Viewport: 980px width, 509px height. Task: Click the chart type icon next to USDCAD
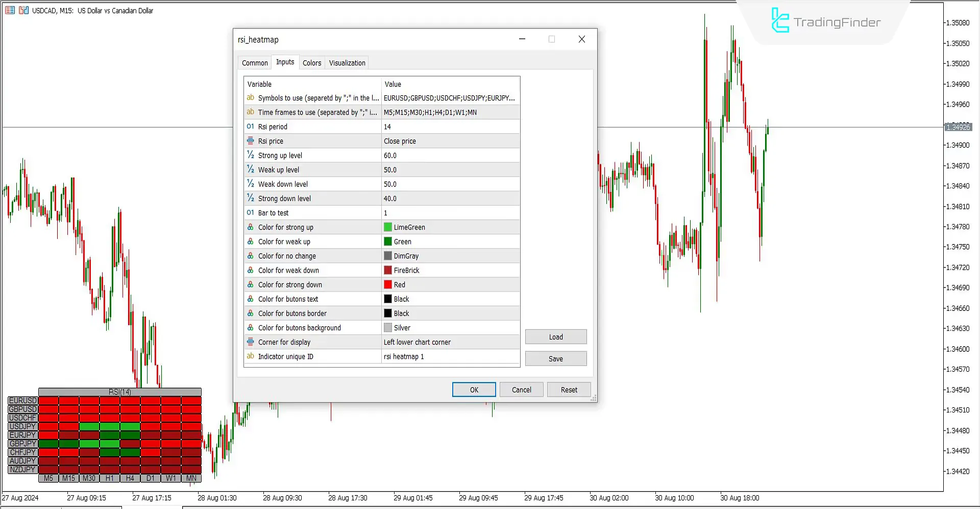(x=23, y=10)
